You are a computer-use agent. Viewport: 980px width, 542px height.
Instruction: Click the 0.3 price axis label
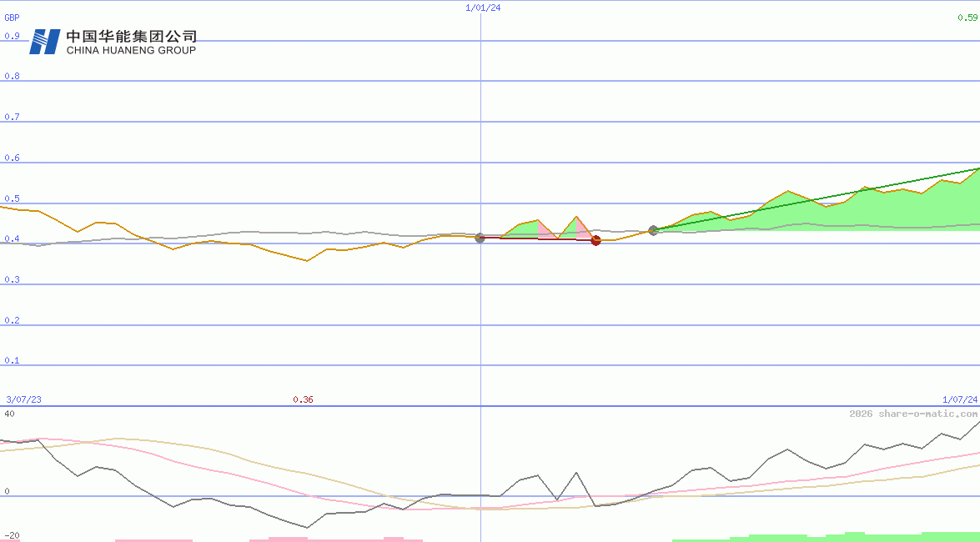coord(12,279)
